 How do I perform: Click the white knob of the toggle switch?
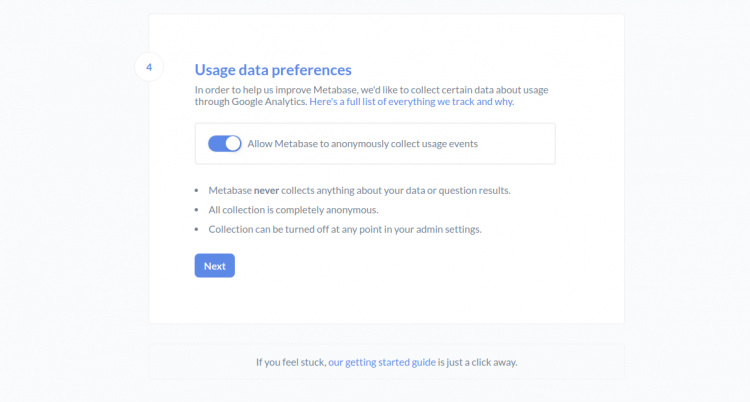tap(233, 143)
